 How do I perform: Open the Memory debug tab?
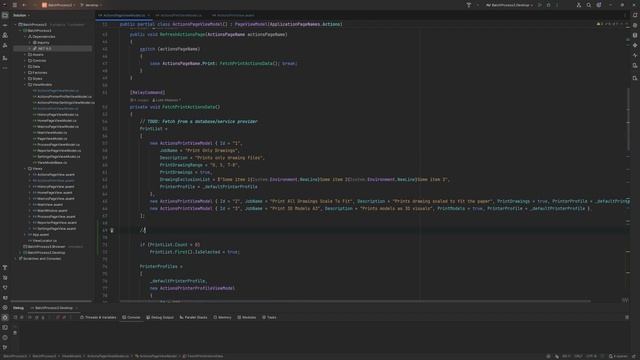coord(222,317)
